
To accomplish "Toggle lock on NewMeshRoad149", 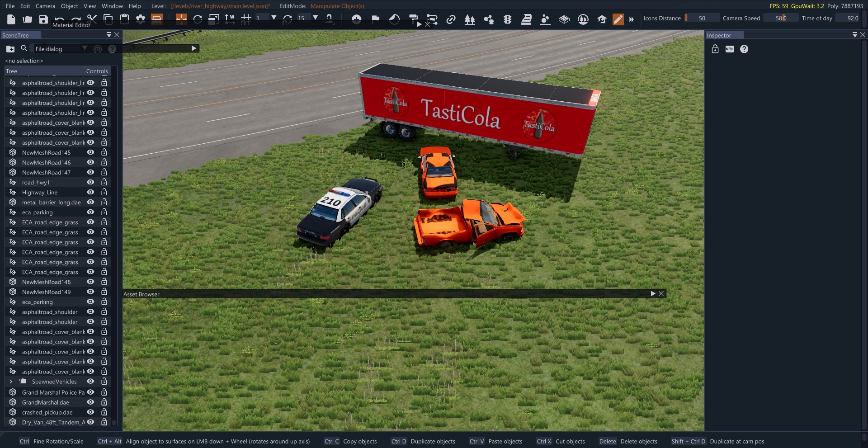I will click(x=104, y=292).
